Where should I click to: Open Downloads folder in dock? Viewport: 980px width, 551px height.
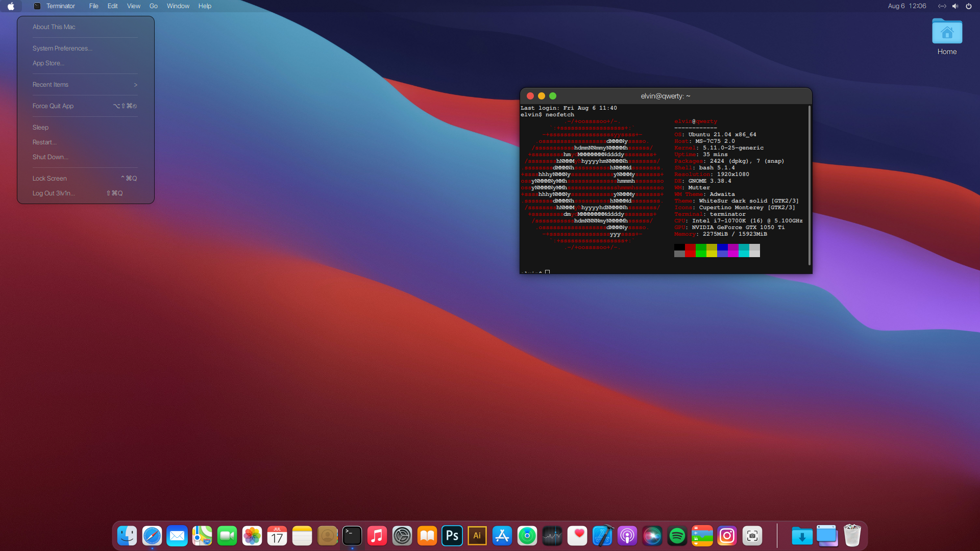(802, 536)
